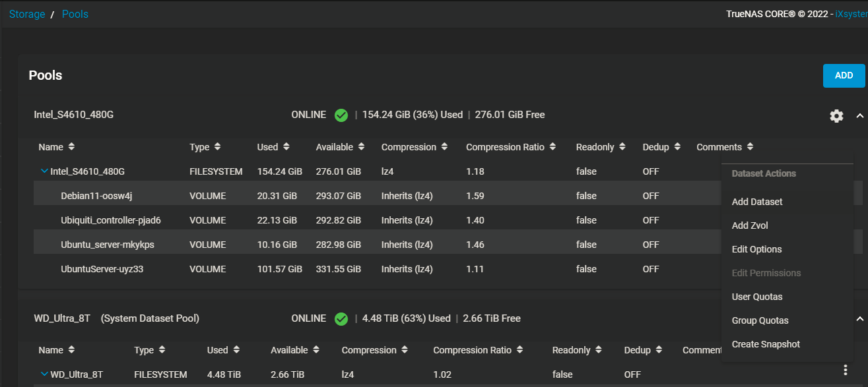
Task: Sort the first table by Type
Action: pos(205,147)
